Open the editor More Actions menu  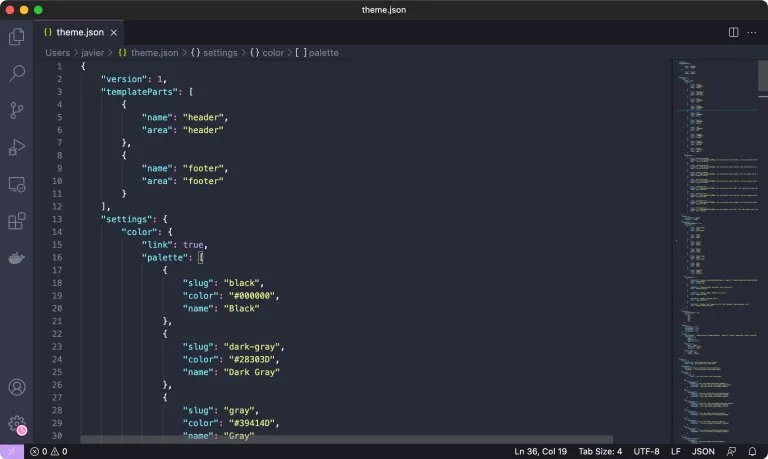752,32
